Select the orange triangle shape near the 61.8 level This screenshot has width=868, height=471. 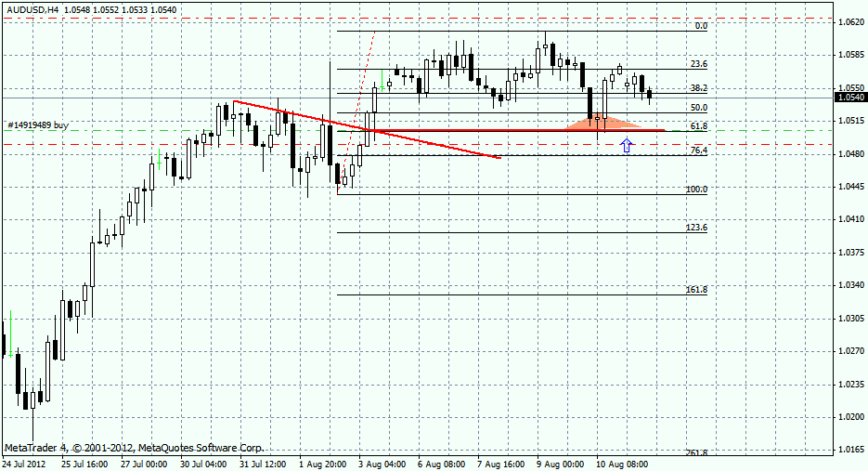602,123
